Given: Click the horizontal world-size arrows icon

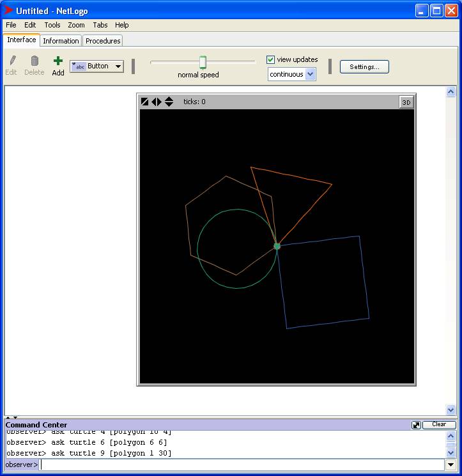Looking at the screenshot, I should tap(157, 102).
